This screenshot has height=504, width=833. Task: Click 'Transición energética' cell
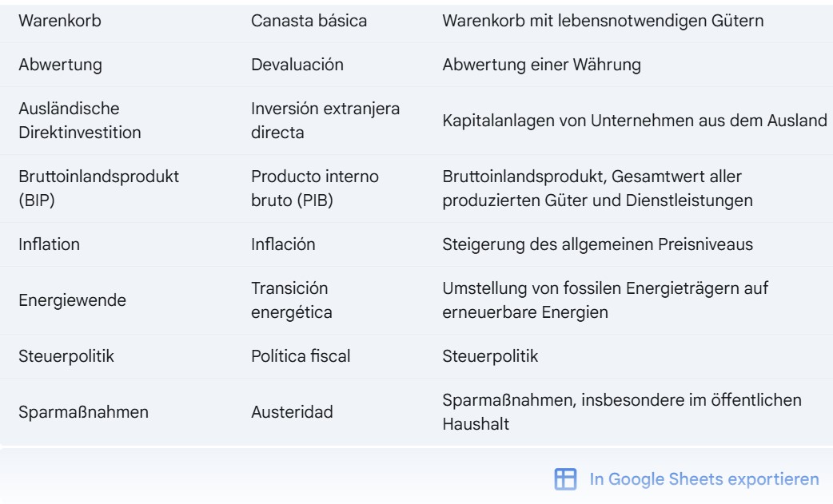point(292,300)
